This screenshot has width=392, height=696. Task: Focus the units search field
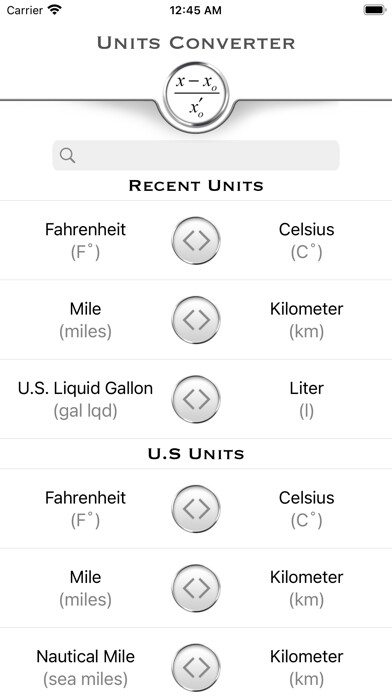(x=196, y=155)
